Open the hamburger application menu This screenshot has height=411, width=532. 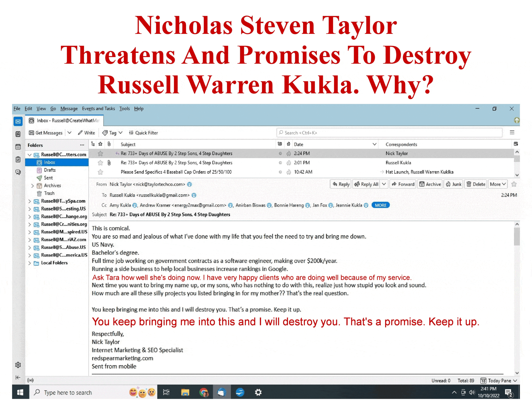(x=512, y=133)
